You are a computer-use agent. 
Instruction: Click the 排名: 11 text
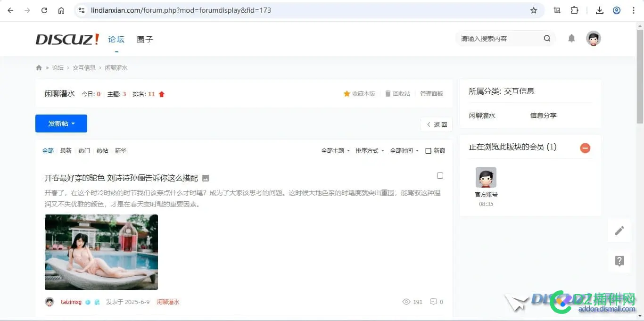tap(144, 94)
